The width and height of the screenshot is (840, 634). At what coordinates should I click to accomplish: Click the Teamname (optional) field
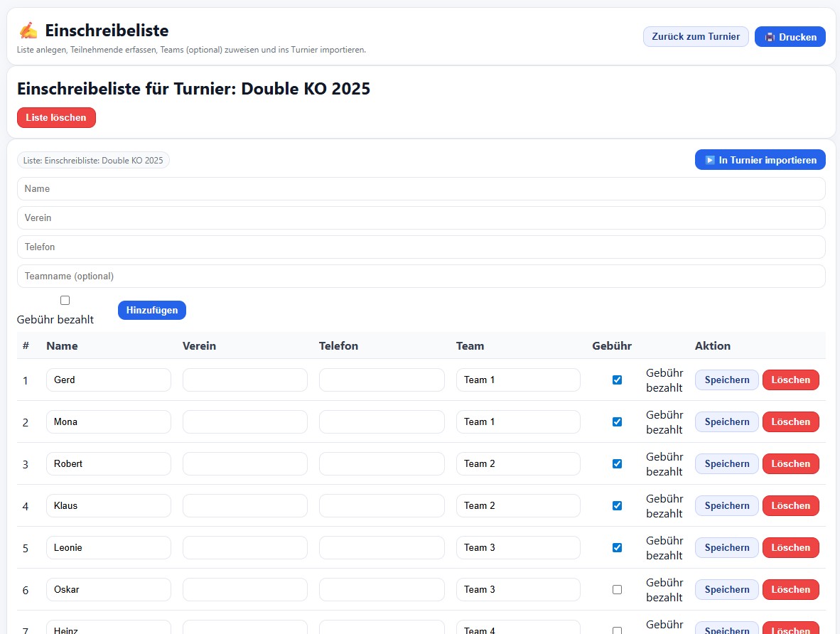point(421,276)
